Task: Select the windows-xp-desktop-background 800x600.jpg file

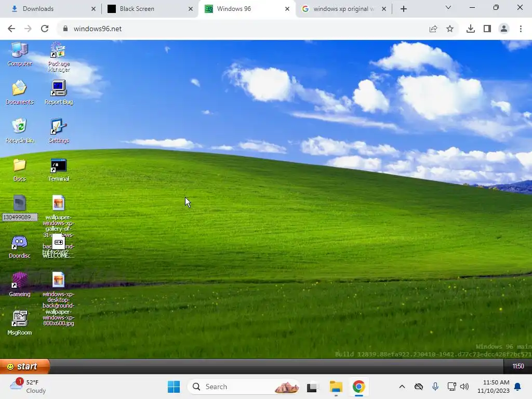Action: point(58,299)
